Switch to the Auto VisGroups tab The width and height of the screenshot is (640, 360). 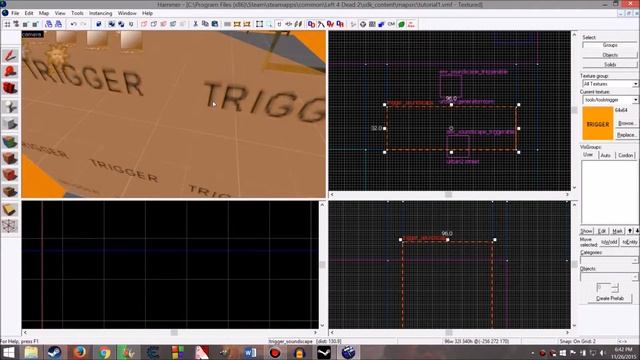pos(606,155)
